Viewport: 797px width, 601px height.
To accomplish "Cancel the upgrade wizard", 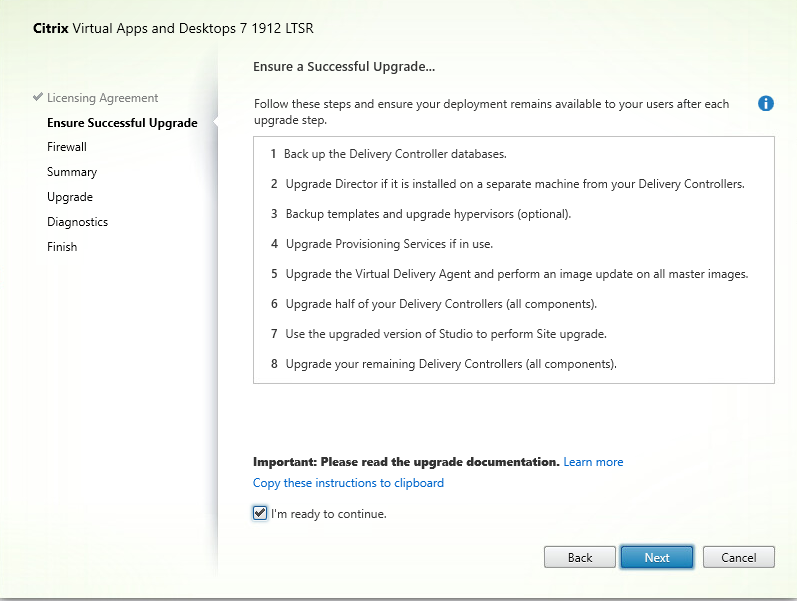I will point(739,557).
